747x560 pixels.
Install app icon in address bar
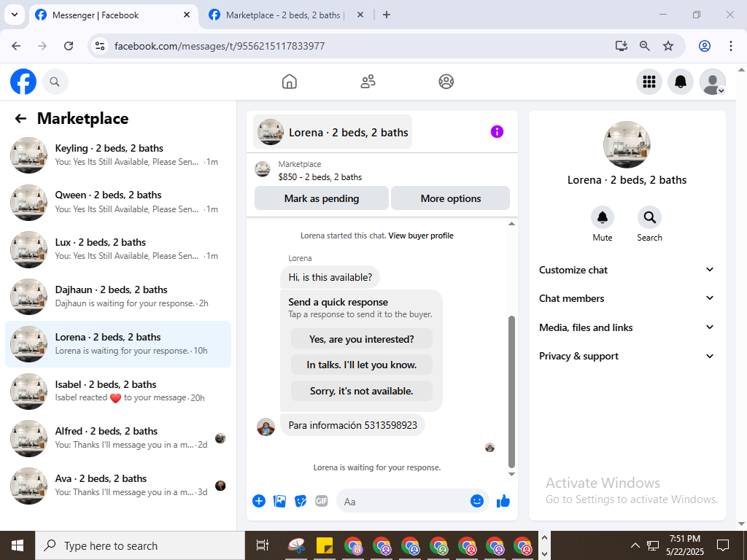(622, 46)
